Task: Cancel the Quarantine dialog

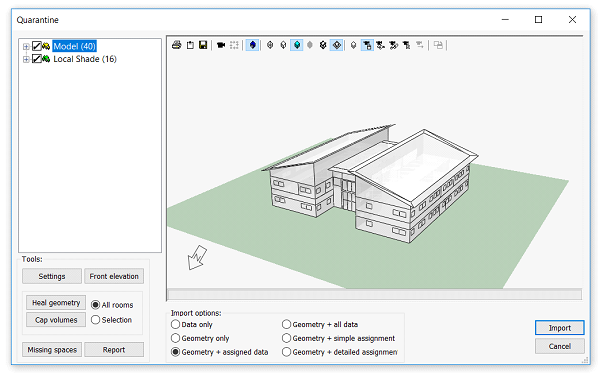Action: click(x=560, y=346)
